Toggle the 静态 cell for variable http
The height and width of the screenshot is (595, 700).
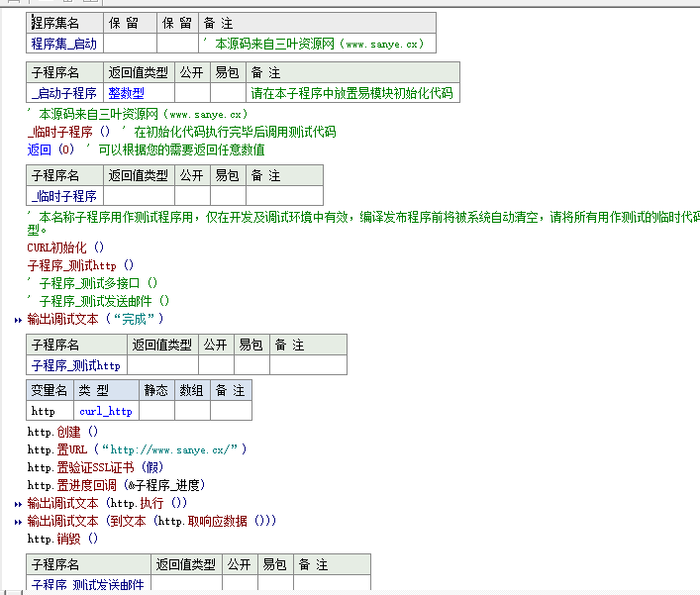156,411
